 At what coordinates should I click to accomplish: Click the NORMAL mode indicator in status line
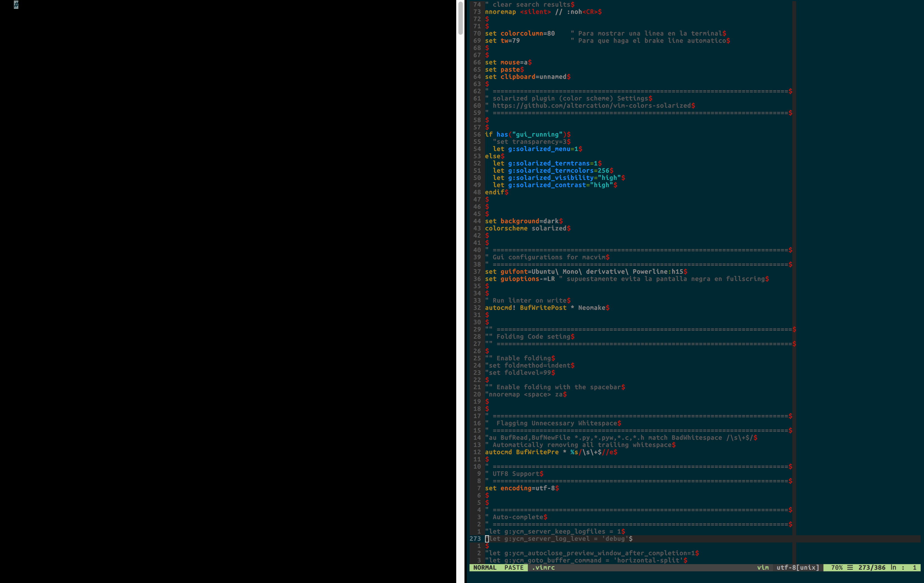pos(485,568)
